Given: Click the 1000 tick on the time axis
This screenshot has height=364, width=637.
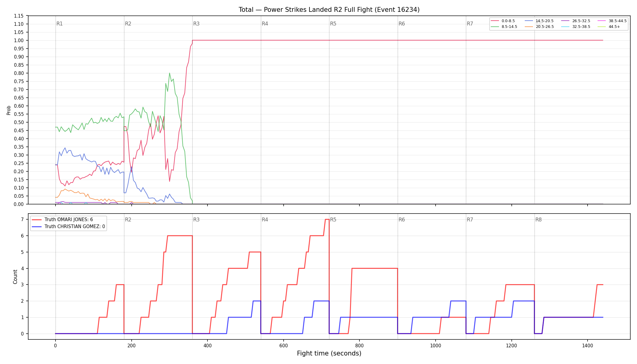Looking at the screenshot, I should point(436,345).
